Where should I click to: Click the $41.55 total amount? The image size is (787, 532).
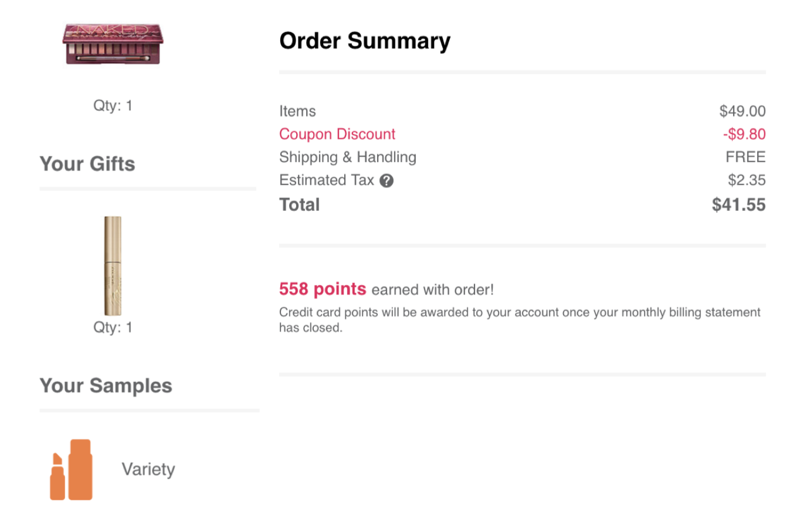coord(738,204)
